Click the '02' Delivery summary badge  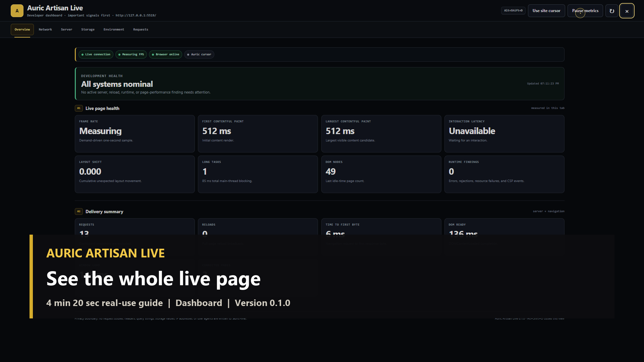(x=79, y=212)
